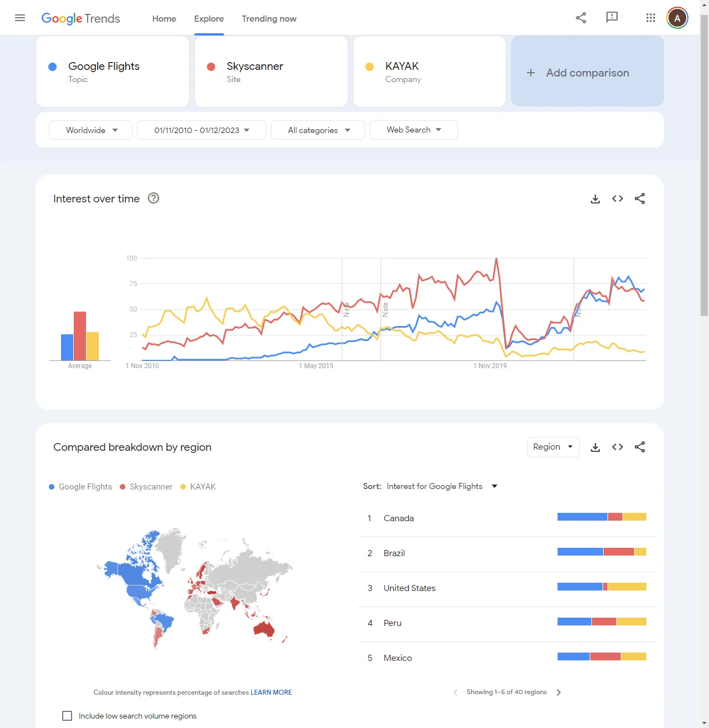Go to the Home tab

(164, 18)
